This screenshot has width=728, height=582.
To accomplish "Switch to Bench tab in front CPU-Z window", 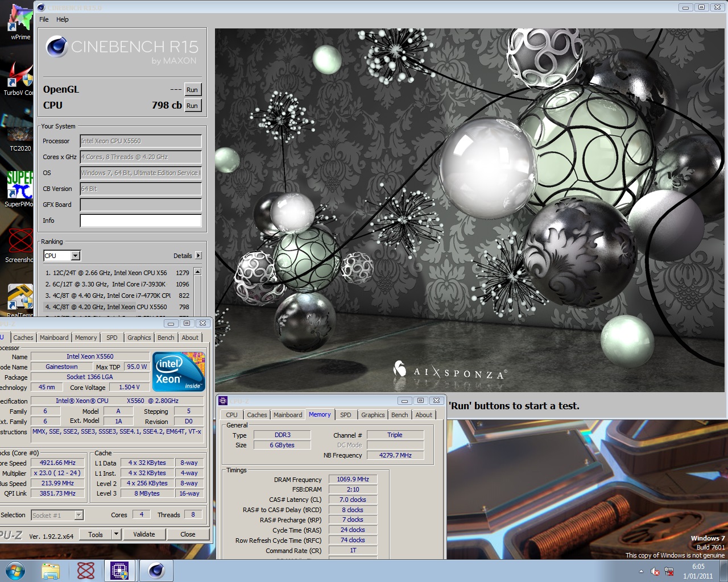I will tap(166, 338).
